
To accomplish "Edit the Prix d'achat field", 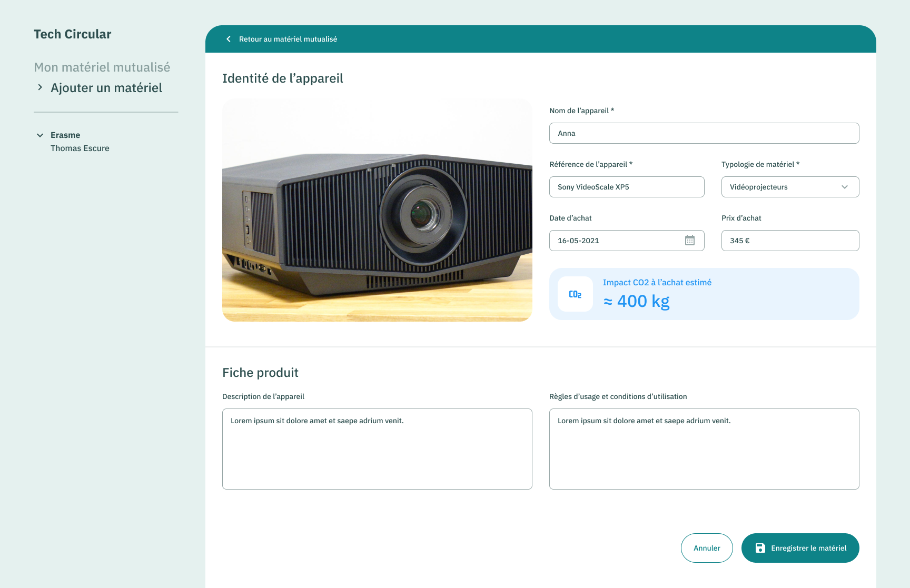I will coord(790,241).
